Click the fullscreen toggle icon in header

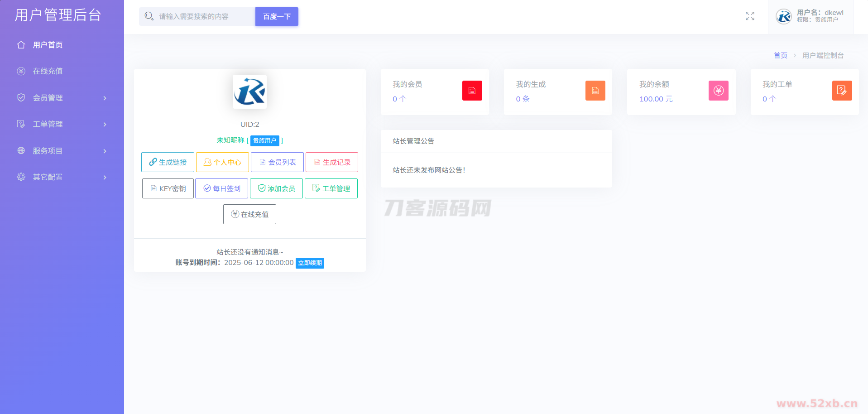tap(750, 16)
